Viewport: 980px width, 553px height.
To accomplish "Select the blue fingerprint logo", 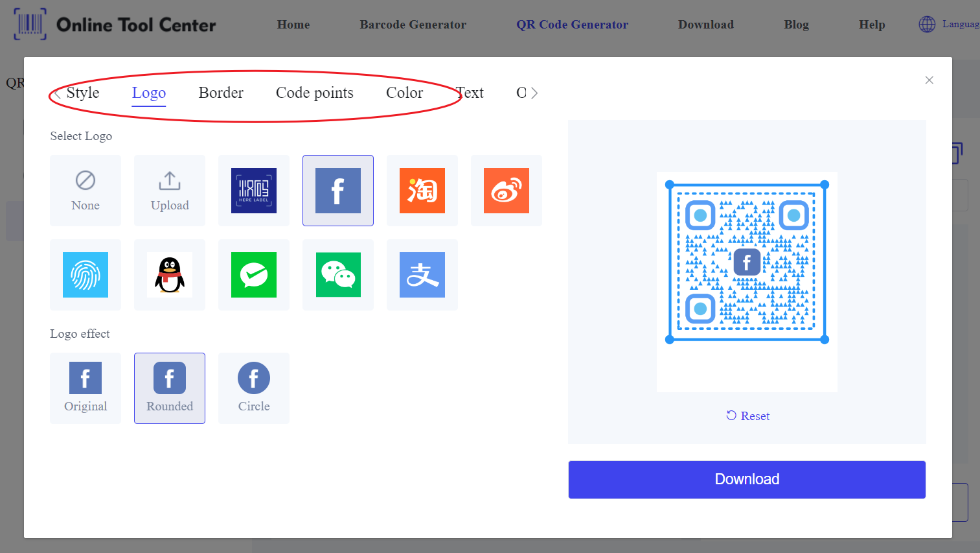I will [x=85, y=275].
